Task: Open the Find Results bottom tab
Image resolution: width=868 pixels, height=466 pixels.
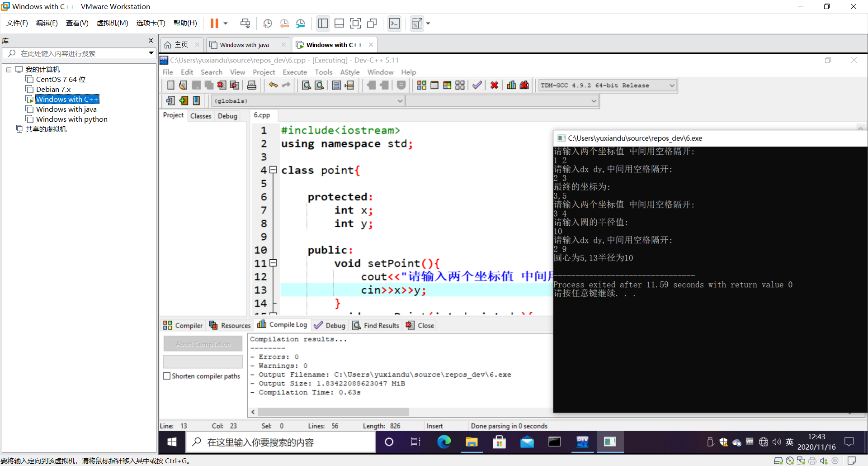Action: pyautogui.click(x=376, y=325)
